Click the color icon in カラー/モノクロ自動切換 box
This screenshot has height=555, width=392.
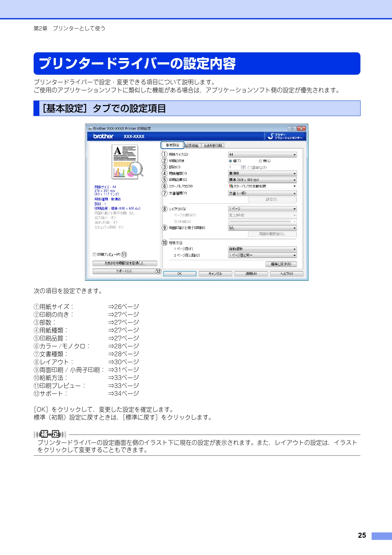pyautogui.click(x=231, y=186)
